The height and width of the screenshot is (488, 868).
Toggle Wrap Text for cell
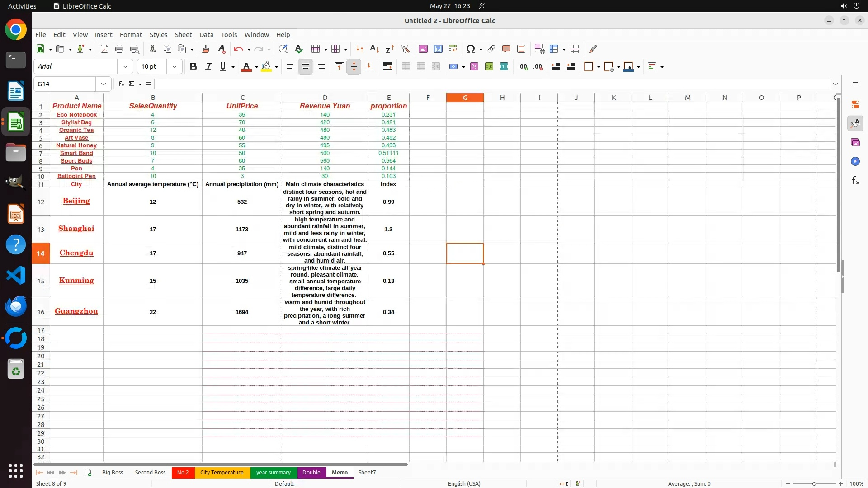point(387,66)
